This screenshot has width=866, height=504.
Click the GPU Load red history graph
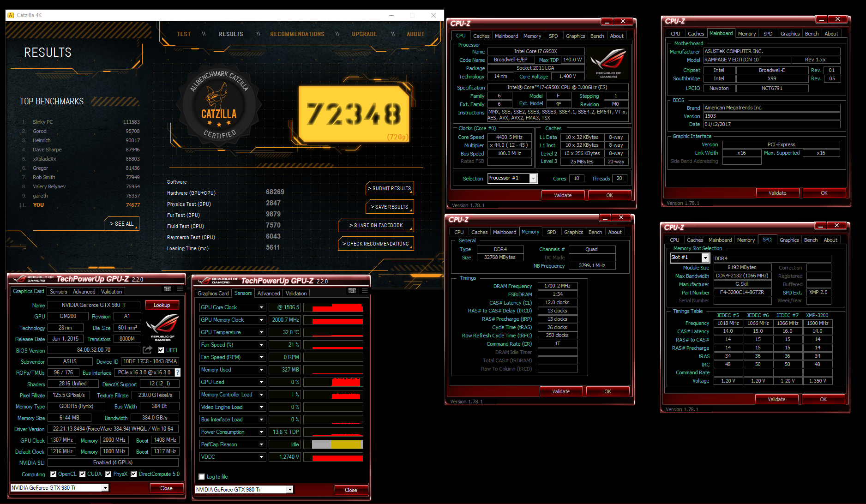point(333,382)
